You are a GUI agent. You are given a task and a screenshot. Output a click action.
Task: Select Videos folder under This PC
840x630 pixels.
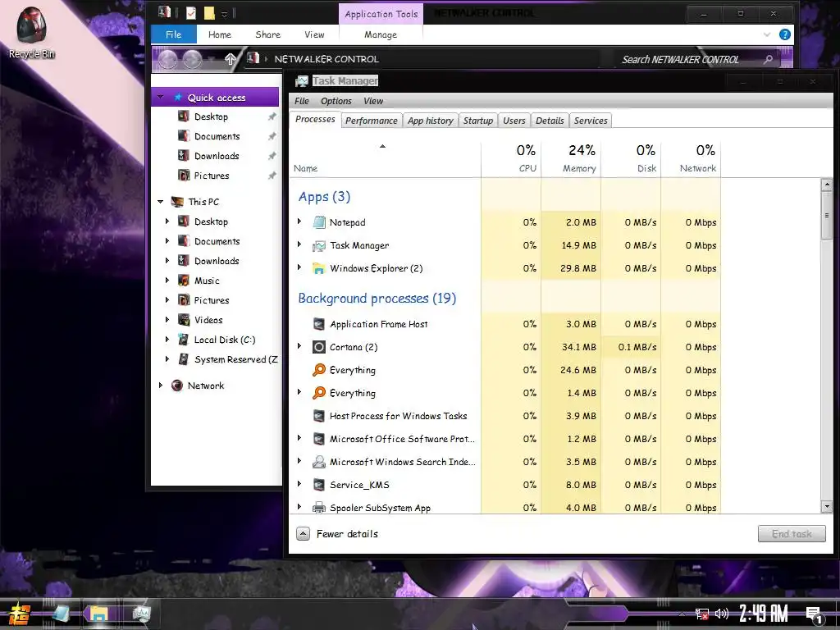tap(208, 320)
